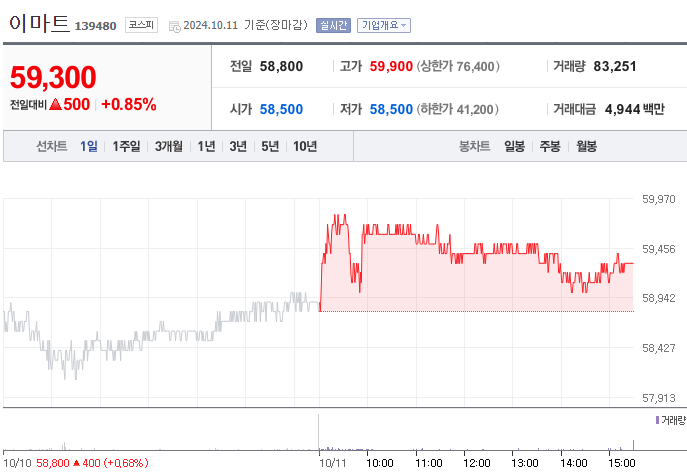687x475 pixels.
Task: Click the 57,913 y-axis label
Action: (659, 398)
